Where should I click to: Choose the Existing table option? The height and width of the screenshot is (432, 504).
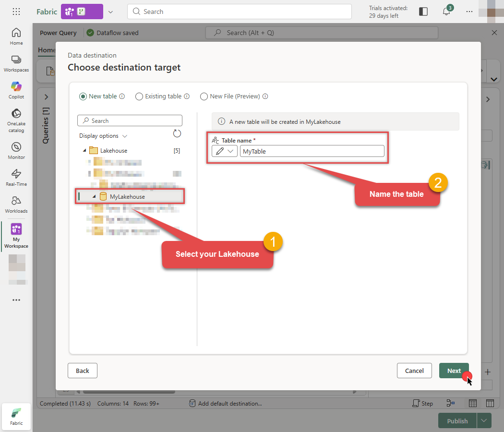(x=139, y=96)
